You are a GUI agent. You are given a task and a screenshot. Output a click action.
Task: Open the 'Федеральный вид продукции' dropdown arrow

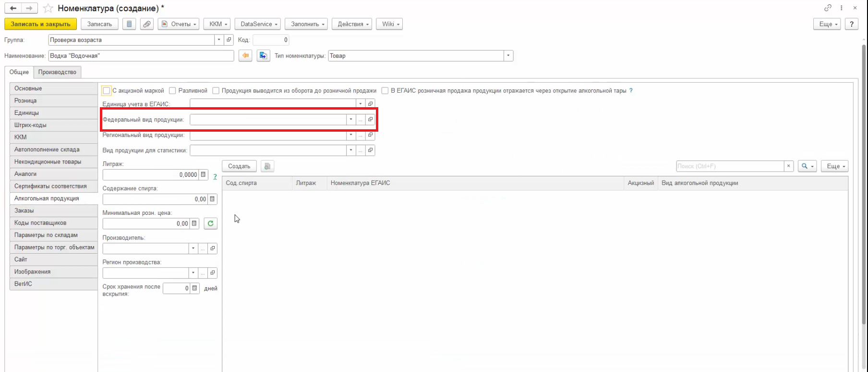[x=351, y=119]
